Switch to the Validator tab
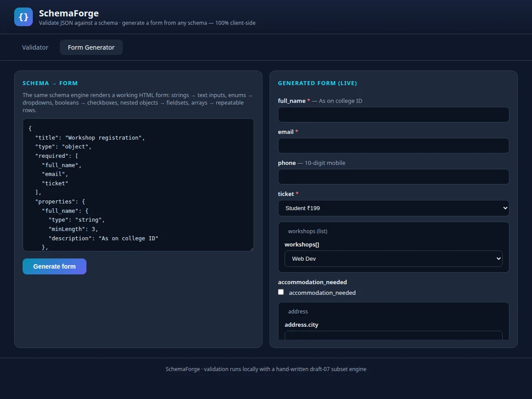Screen dimensions: 532x399 click(35, 47)
